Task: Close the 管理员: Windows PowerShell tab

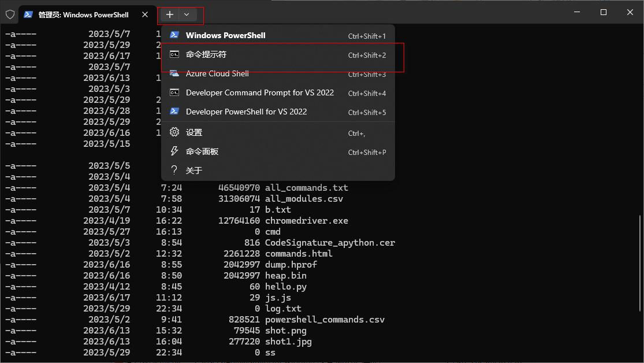Action: (x=145, y=14)
